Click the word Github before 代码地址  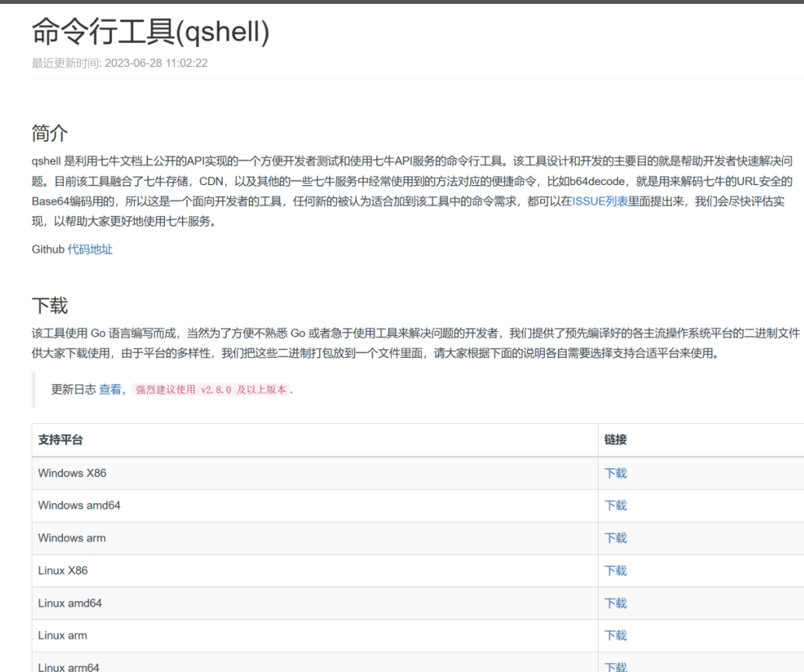tap(48, 250)
